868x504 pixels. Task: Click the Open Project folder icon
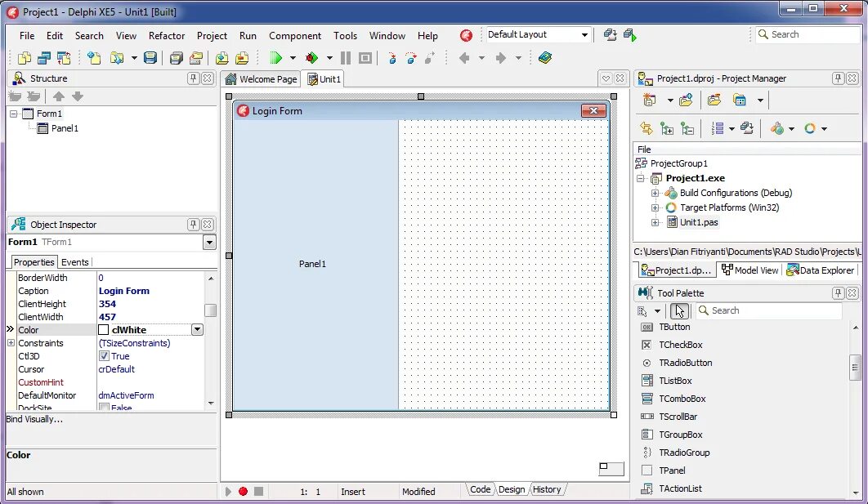click(x=196, y=57)
